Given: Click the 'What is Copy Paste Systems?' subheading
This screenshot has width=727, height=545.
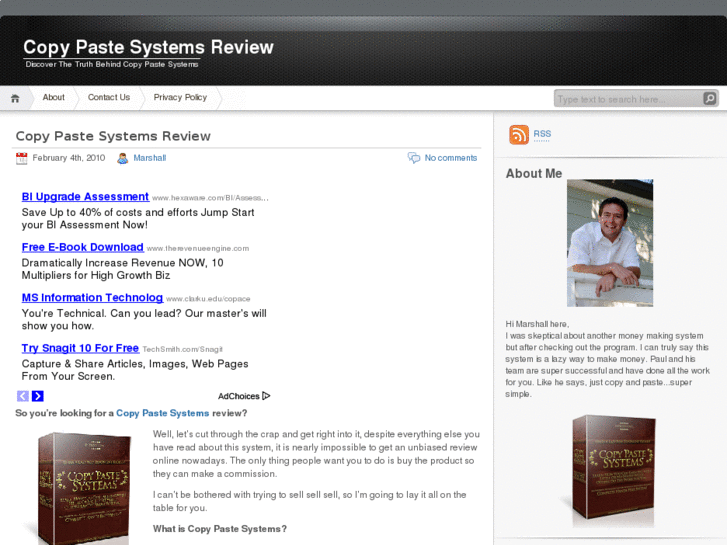Looking at the screenshot, I should (220, 529).
